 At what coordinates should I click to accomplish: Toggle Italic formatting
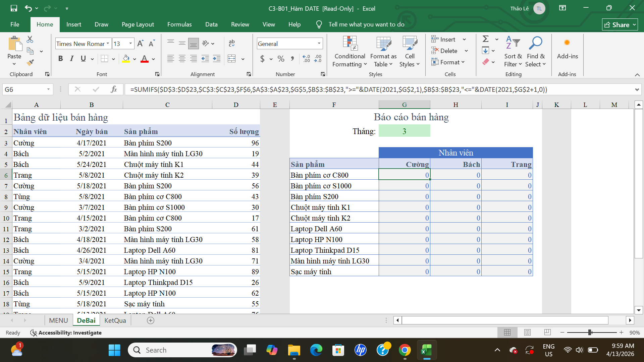pos(72,59)
